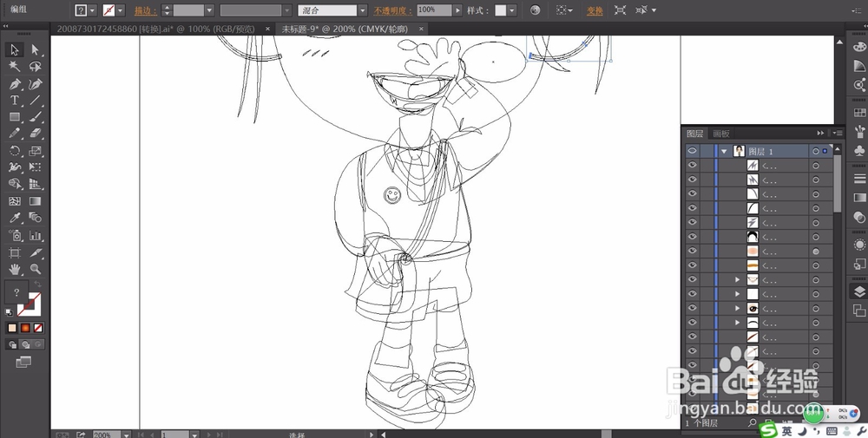The image size is (868, 438).
Task: Toggle visibility of 图层 1
Action: [x=692, y=150]
